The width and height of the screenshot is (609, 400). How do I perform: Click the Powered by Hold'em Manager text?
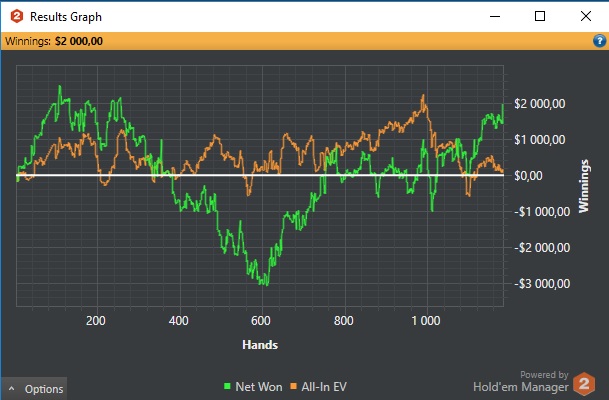click(x=521, y=381)
